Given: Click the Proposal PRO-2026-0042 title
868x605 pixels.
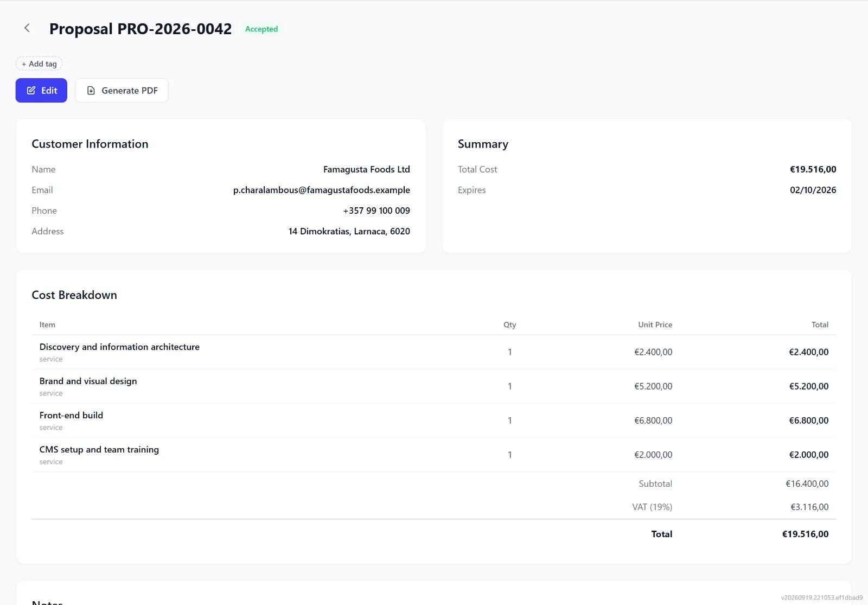Looking at the screenshot, I should (x=141, y=29).
